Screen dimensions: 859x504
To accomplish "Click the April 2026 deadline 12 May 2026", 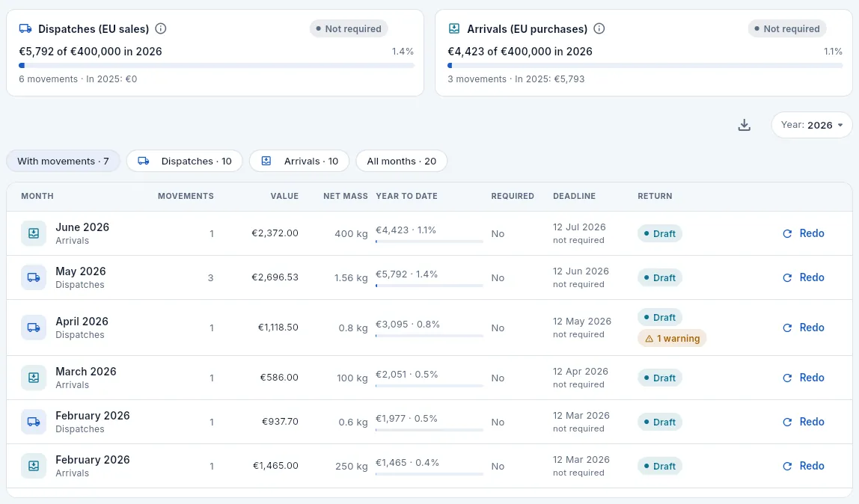I will point(582,322).
